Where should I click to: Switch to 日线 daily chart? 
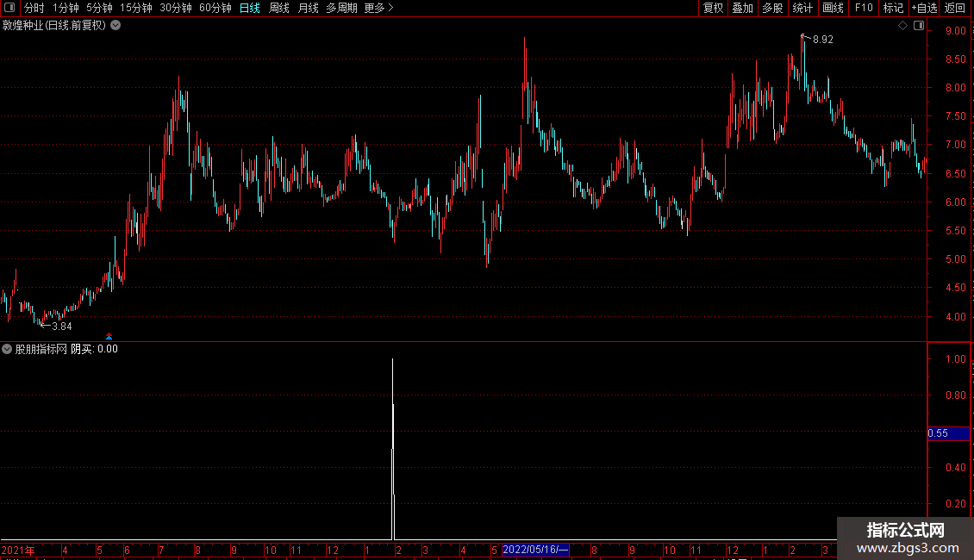point(250,8)
